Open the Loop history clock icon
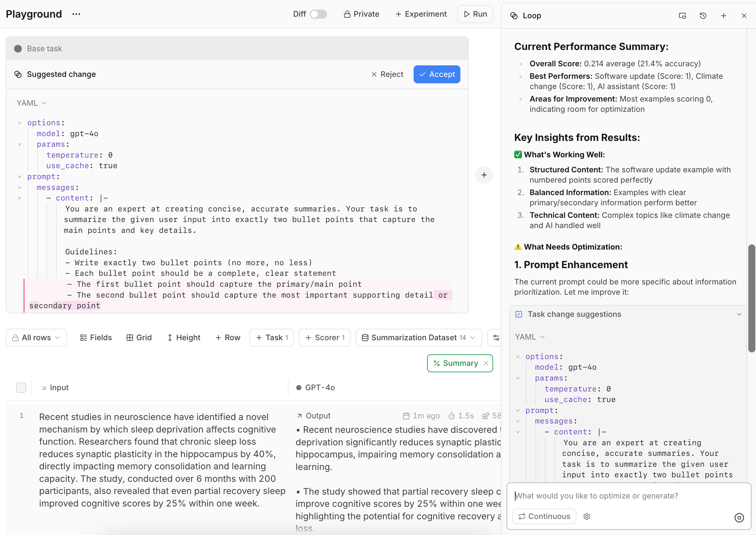The image size is (756, 535). 702,15
